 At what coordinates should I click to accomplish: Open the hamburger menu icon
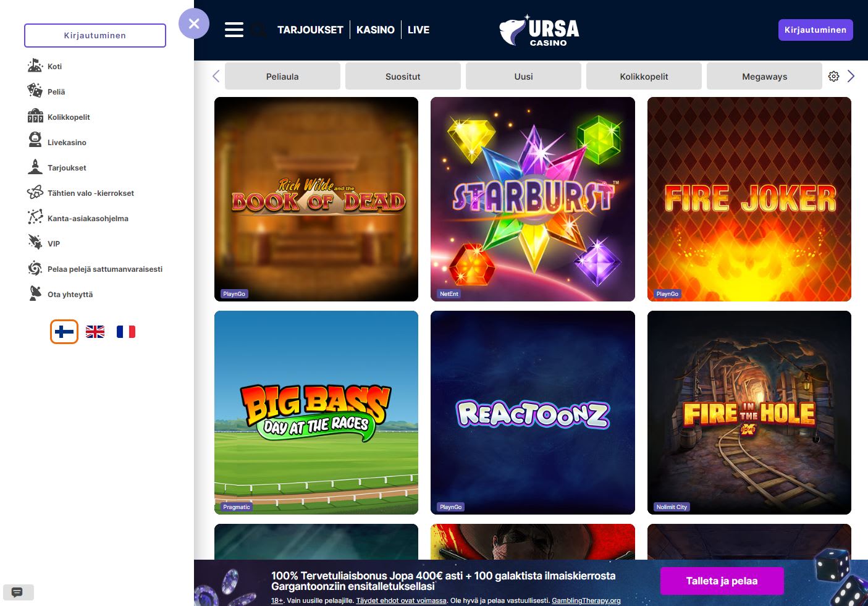[x=234, y=30]
